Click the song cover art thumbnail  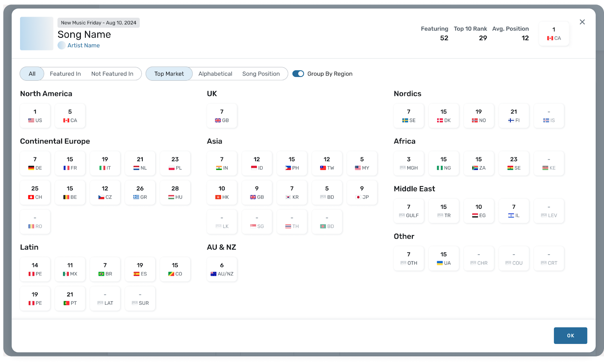[37, 34]
